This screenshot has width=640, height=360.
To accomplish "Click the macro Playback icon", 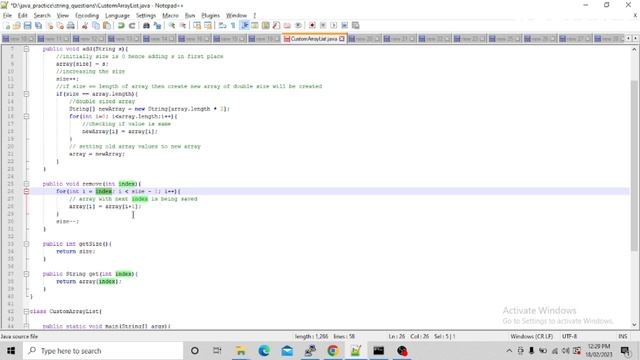I will [333, 25].
